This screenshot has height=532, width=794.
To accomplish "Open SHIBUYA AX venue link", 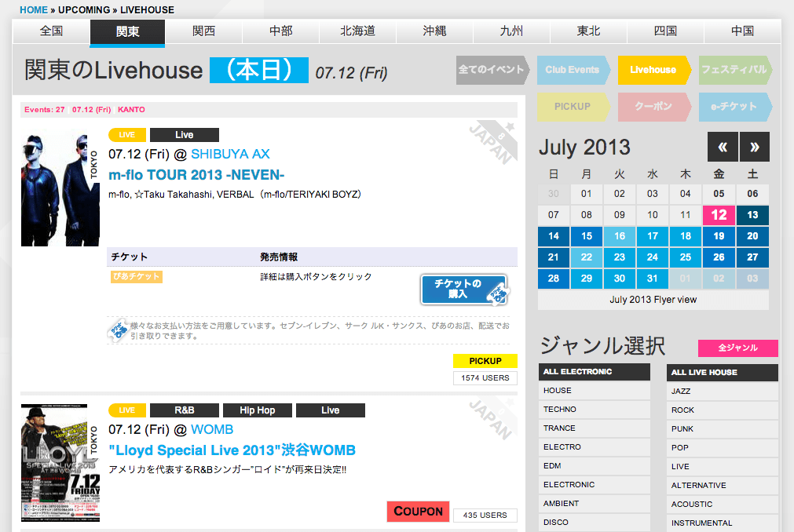I will tap(230, 155).
